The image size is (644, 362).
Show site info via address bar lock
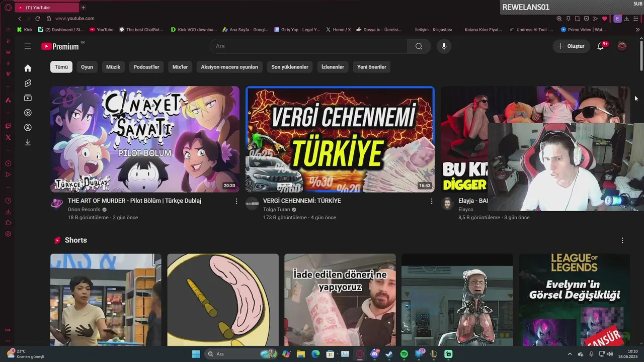tap(49, 19)
